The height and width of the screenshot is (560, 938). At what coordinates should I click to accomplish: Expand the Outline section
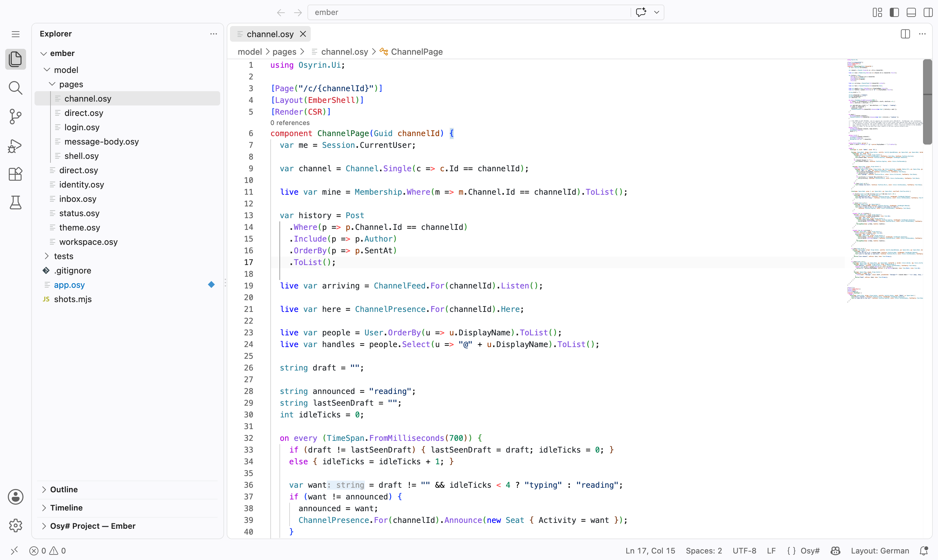pyautogui.click(x=128, y=489)
